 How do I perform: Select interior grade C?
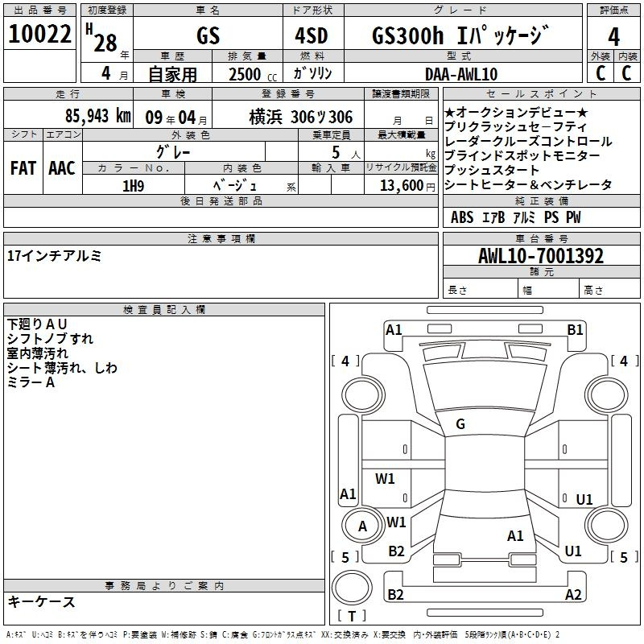pos(626,72)
